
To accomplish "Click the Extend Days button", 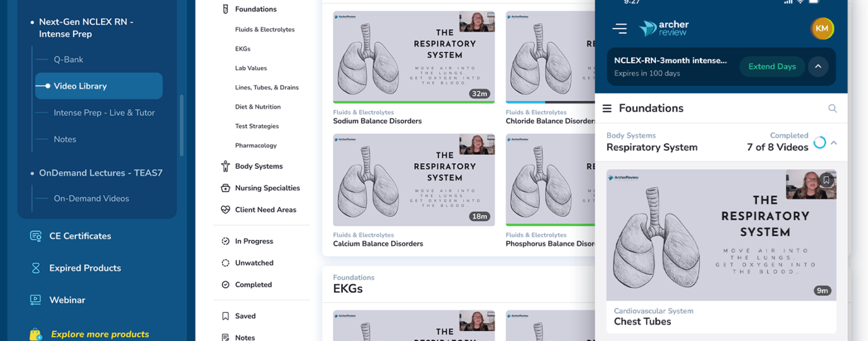I will [x=772, y=66].
